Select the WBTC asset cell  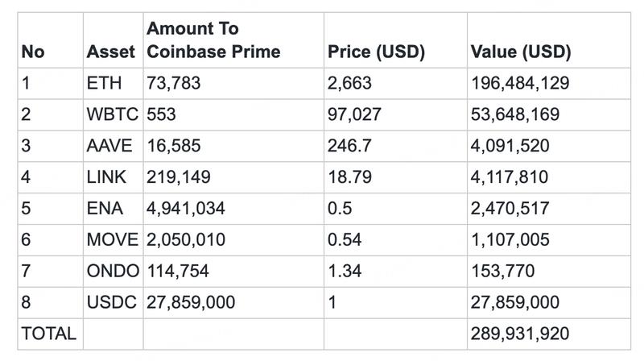(112, 114)
